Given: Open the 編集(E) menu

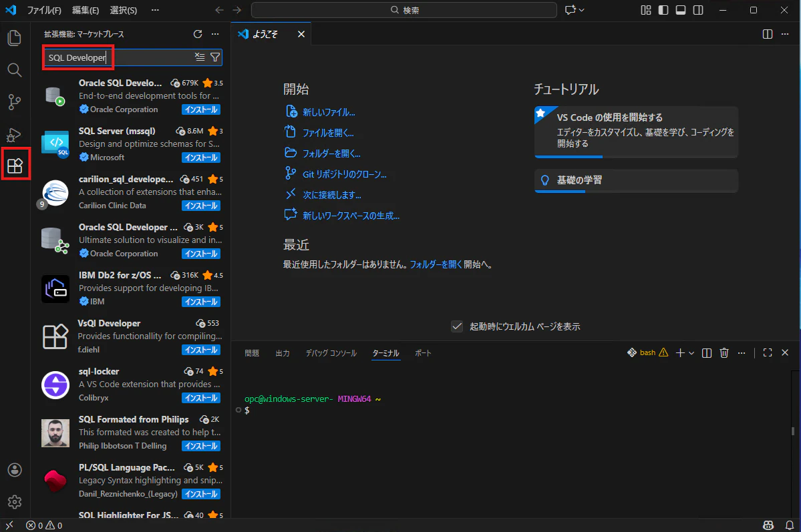Looking at the screenshot, I should click(x=86, y=10).
